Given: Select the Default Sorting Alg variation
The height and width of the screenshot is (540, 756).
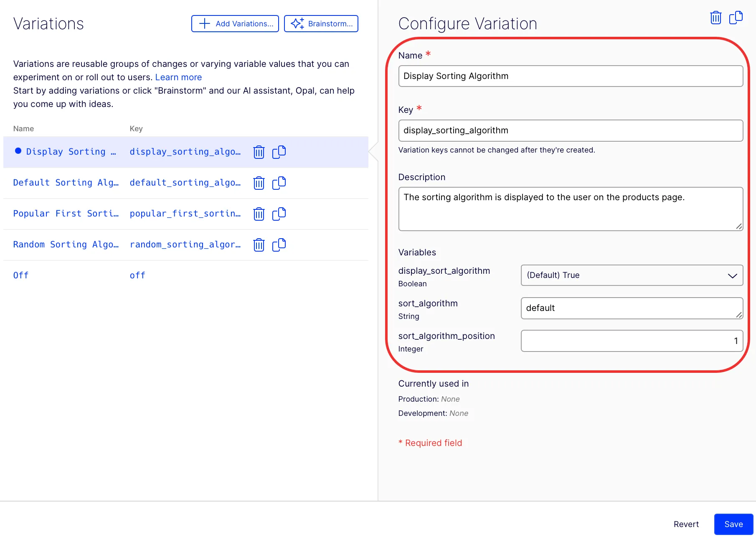Looking at the screenshot, I should coord(66,183).
